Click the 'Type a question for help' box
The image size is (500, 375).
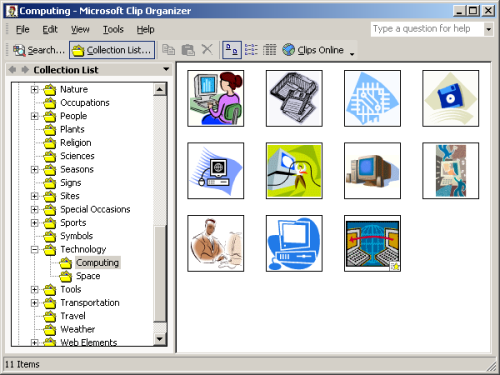tap(427, 29)
